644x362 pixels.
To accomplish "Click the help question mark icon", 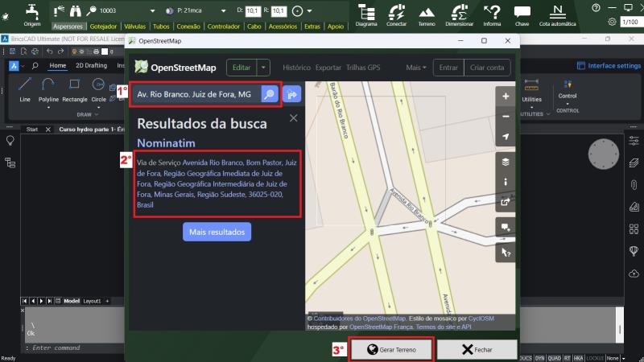I will [596, 8].
